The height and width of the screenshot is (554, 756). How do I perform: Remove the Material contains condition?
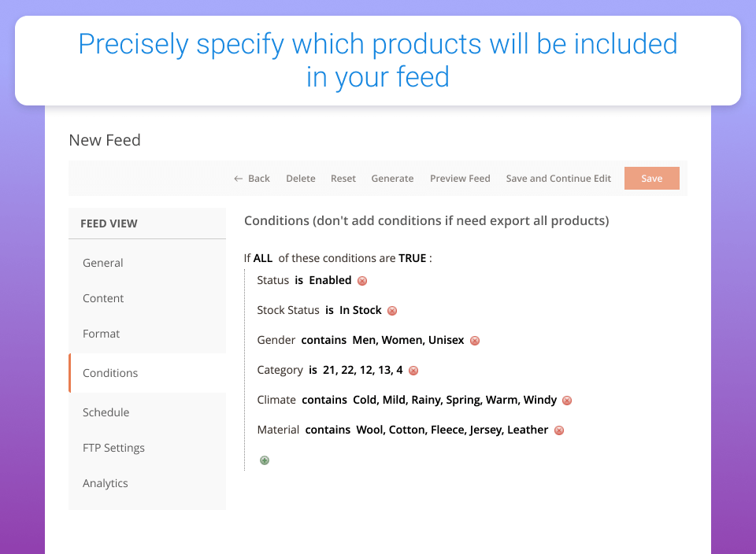pyautogui.click(x=559, y=430)
